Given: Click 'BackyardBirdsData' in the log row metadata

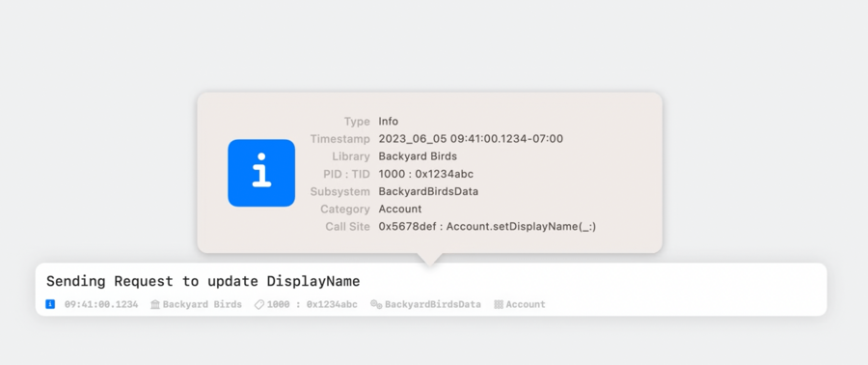Looking at the screenshot, I should pos(433,304).
